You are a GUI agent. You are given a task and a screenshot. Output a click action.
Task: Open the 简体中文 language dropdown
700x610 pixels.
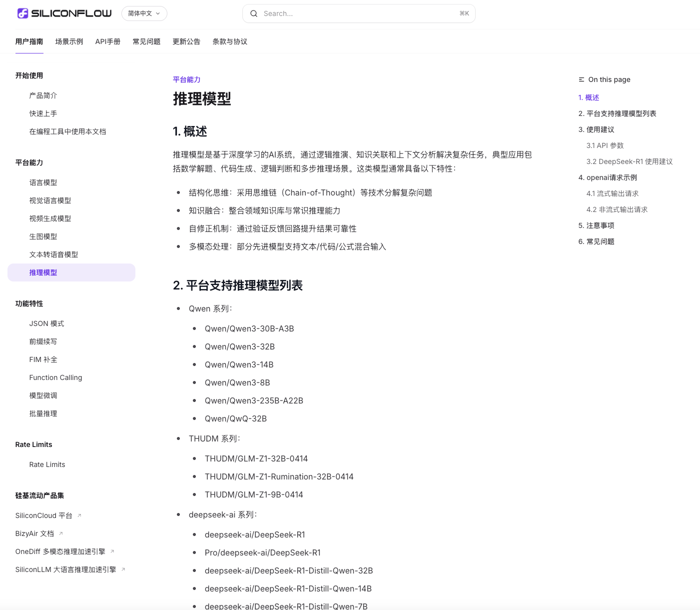(x=144, y=13)
